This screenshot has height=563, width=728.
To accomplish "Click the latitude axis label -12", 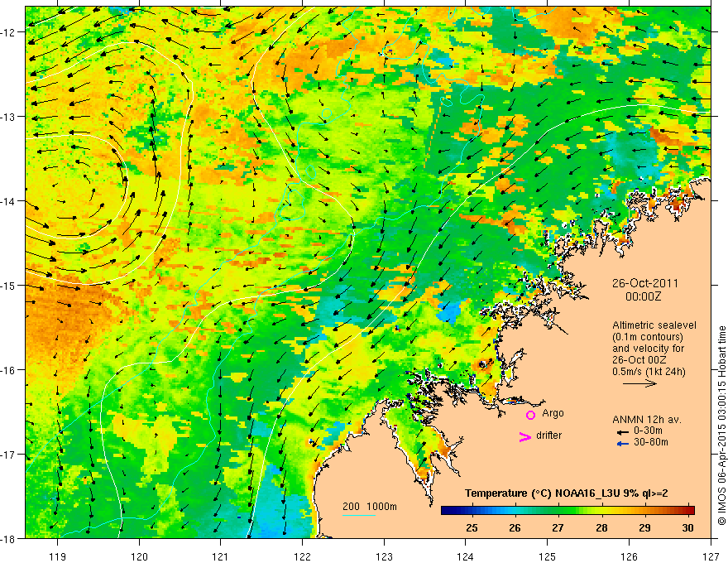I will (8, 32).
